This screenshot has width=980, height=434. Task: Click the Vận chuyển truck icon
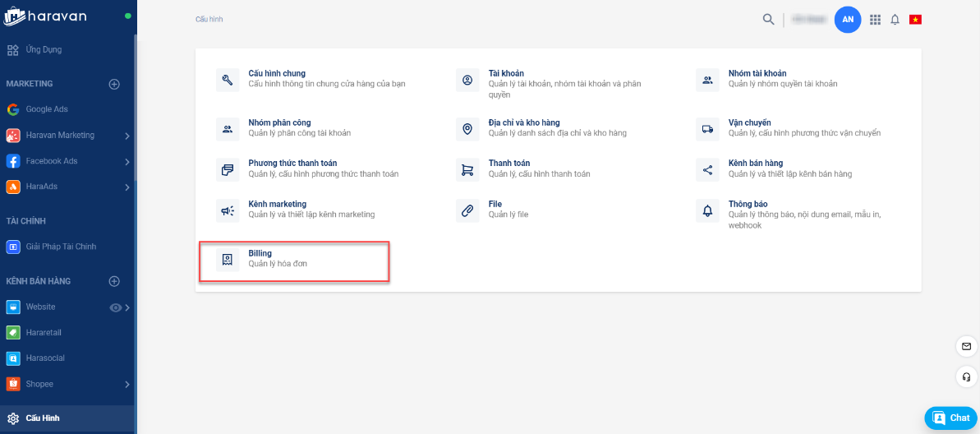(x=707, y=128)
